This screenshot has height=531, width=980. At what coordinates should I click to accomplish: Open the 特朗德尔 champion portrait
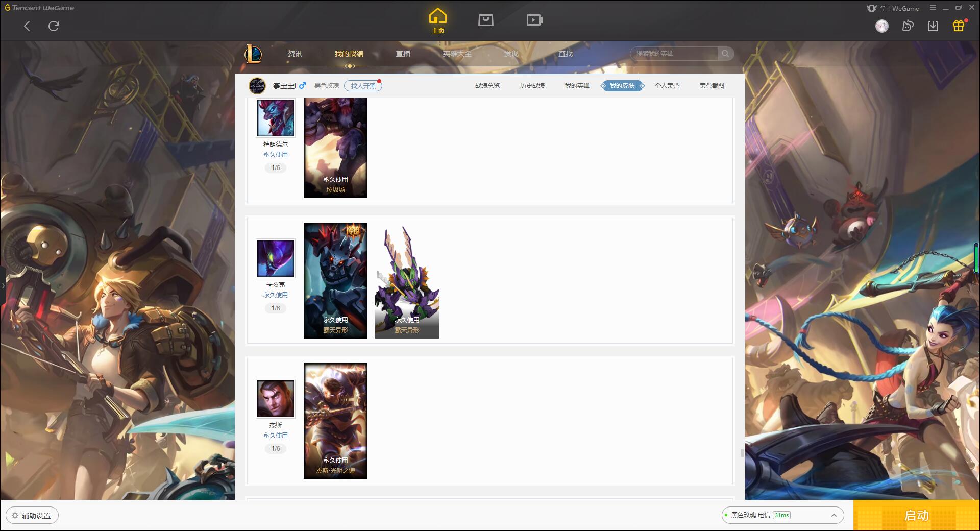[x=276, y=118]
